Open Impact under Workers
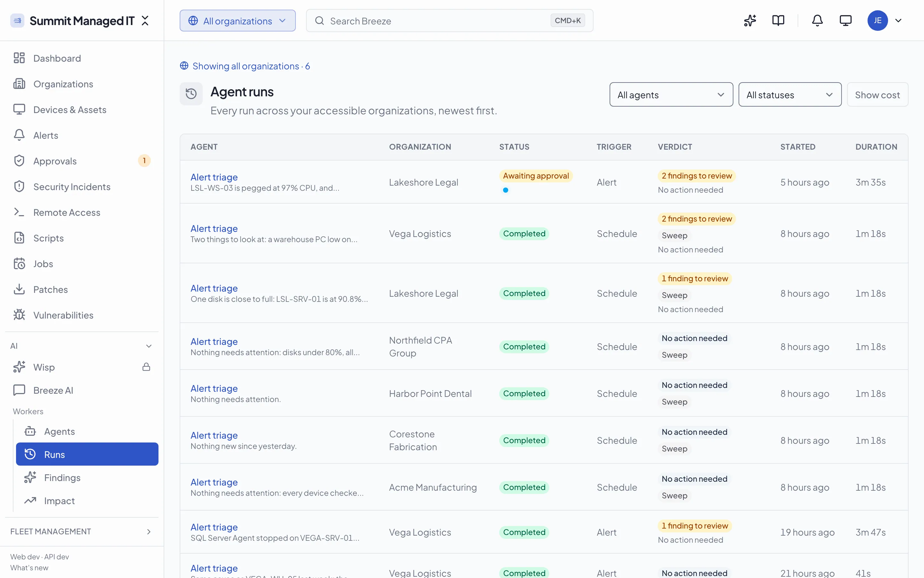This screenshot has height=578, width=924. 87,501
